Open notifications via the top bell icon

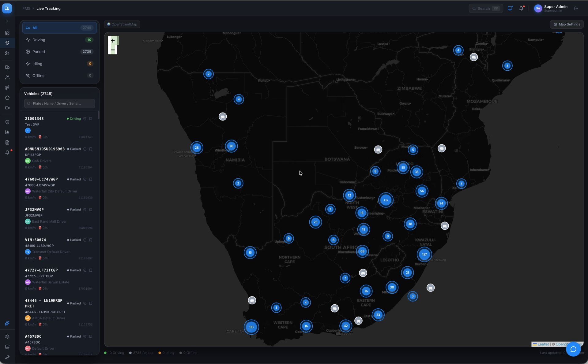coord(521,8)
